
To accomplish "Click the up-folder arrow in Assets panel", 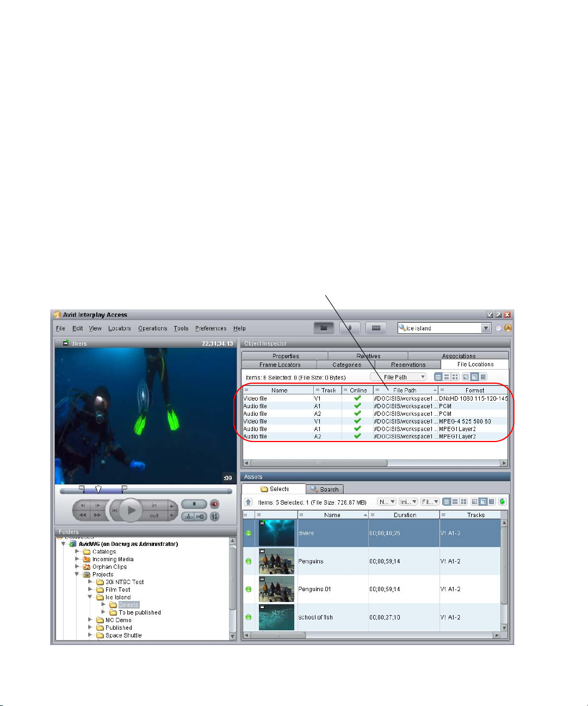I will pyautogui.click(x=249, y=502).
